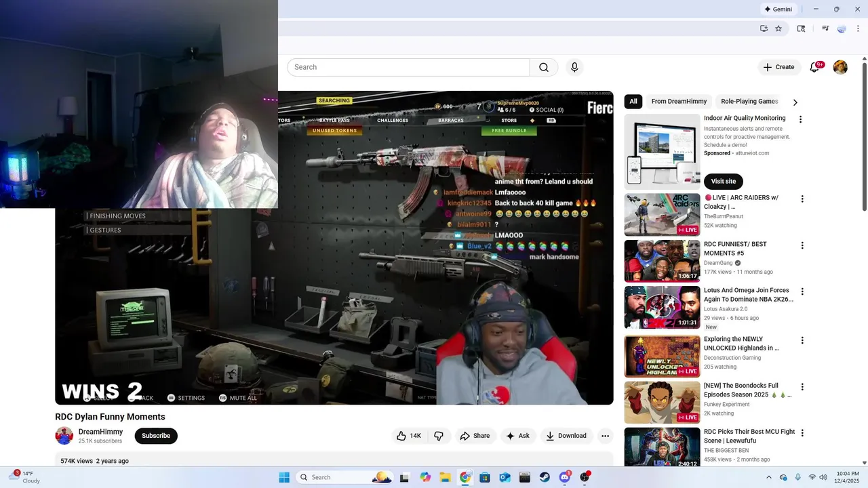Click DreamGang channel name
The image size is (868, 488).
pyautogui.click(x=718, y=262)
